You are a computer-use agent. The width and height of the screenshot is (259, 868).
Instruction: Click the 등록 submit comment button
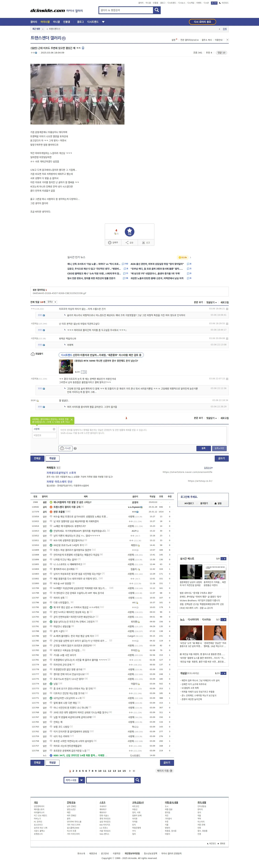tap(203, 448)
